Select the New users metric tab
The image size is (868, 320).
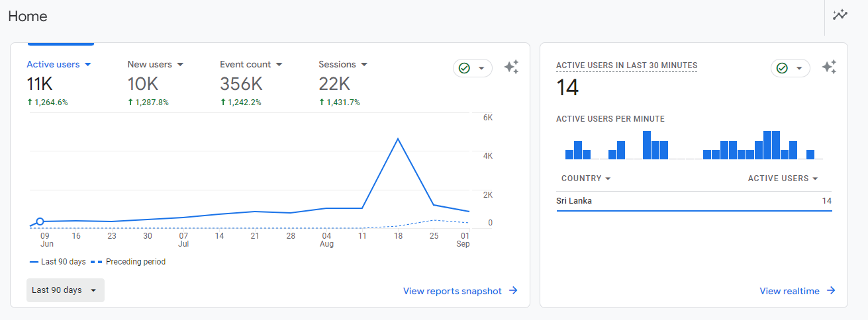point(156,64)
